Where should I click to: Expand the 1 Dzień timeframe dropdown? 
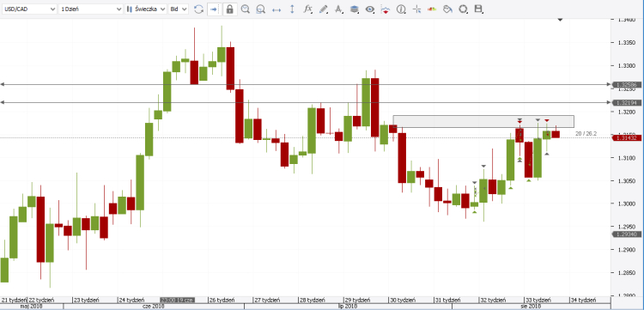click(x=91, y=9)
